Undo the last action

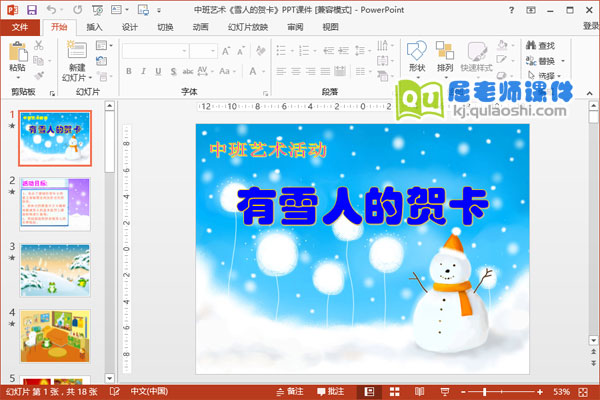tap(51, 10)
